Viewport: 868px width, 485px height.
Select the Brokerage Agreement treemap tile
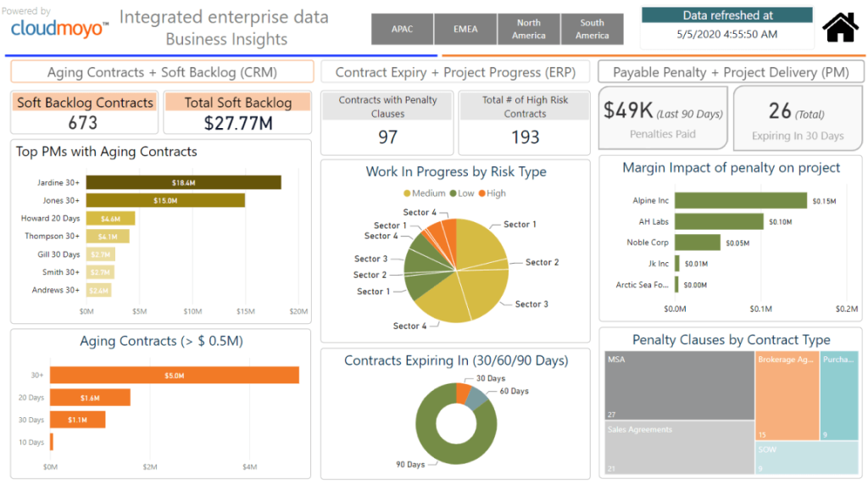(x=787, y=395)
